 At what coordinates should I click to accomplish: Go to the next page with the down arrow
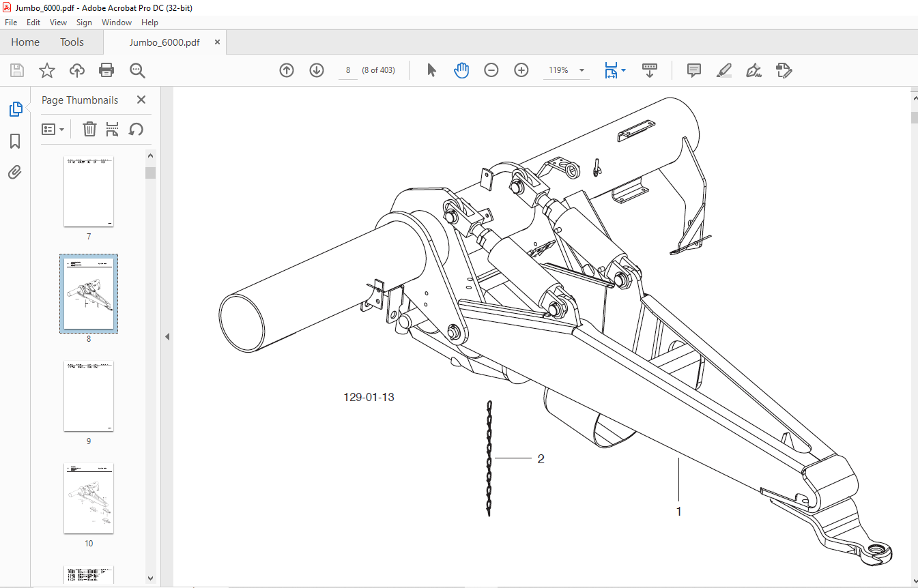(x=317, y=70)
